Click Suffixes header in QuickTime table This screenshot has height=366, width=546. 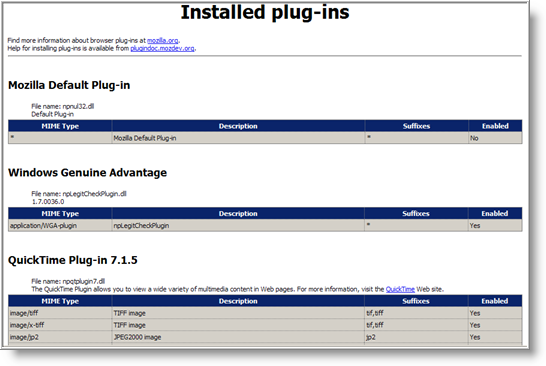416,301
